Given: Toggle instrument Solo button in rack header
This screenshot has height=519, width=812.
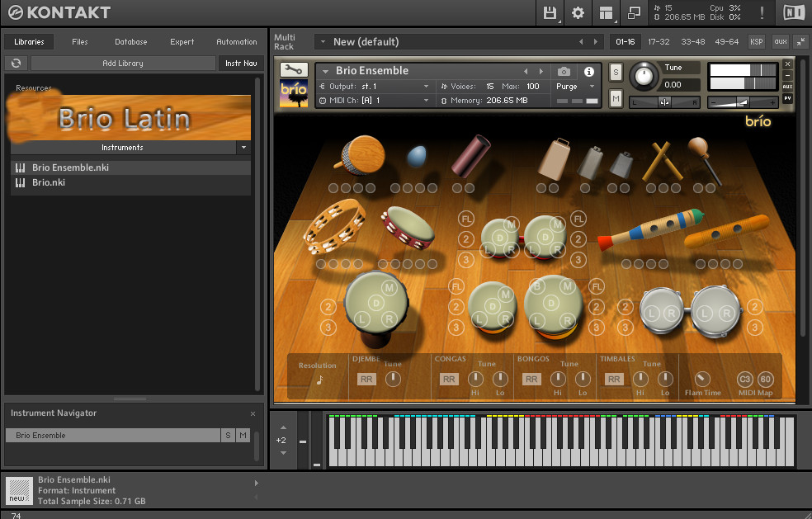Looking at the screenshot, I should [x=616, y=73].
